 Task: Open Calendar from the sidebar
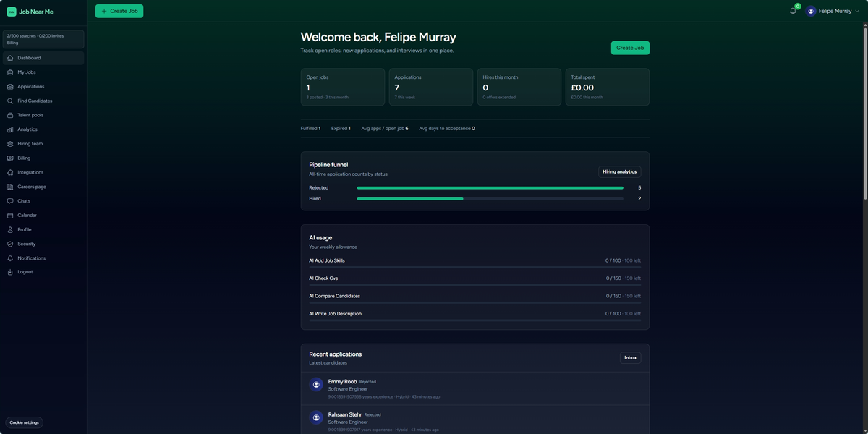[43, 216]
